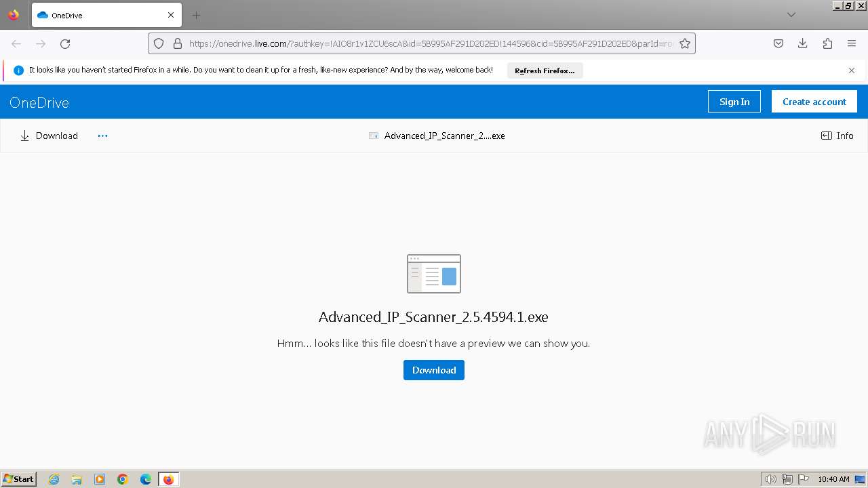Click the OneDrive header logo text
Screen dimensions: 868x488
pyautogui.click(x=39, y=102)
